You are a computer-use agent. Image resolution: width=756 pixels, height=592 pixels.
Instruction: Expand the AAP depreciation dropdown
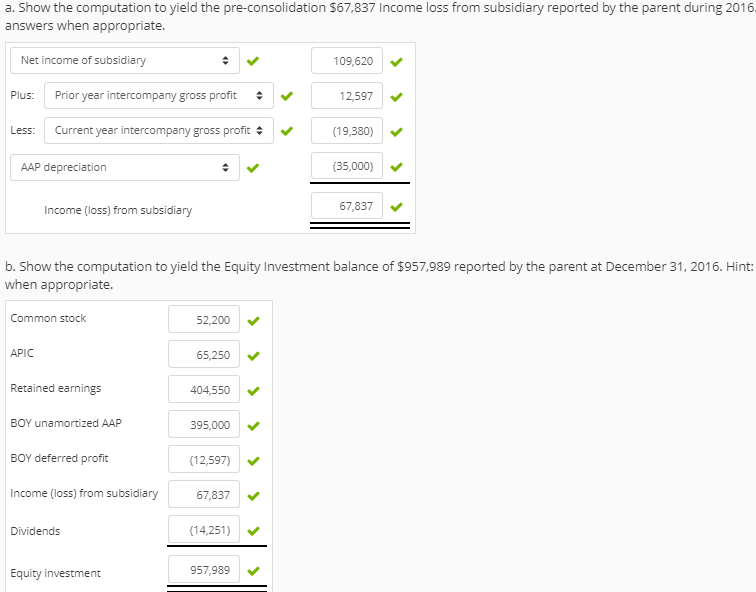(x=125, y=167)
